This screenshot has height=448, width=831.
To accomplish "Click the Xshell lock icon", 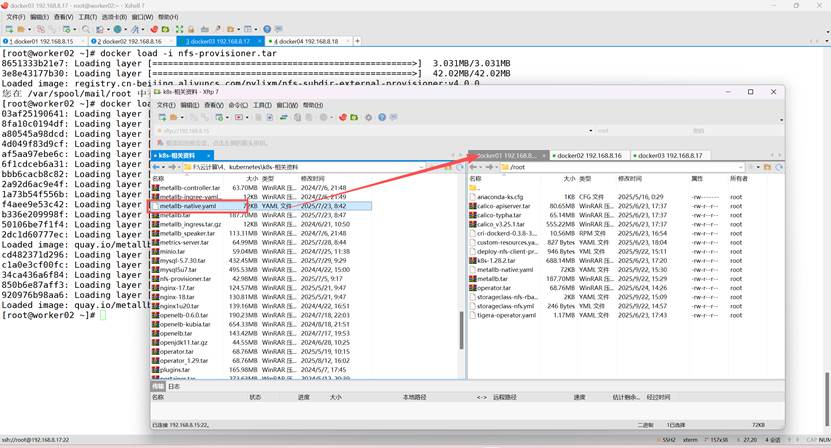I will (x=191, y=29).
